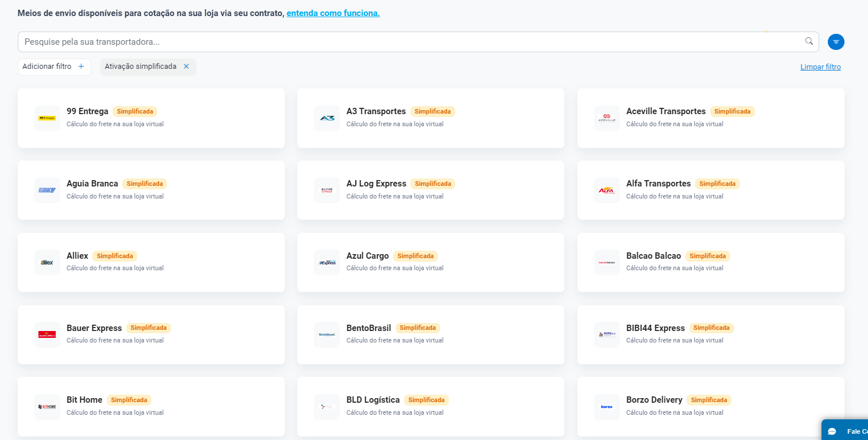Click the Alliex carrier logo
This screenshot has height=440, width=868.
[x=47, y=263]
